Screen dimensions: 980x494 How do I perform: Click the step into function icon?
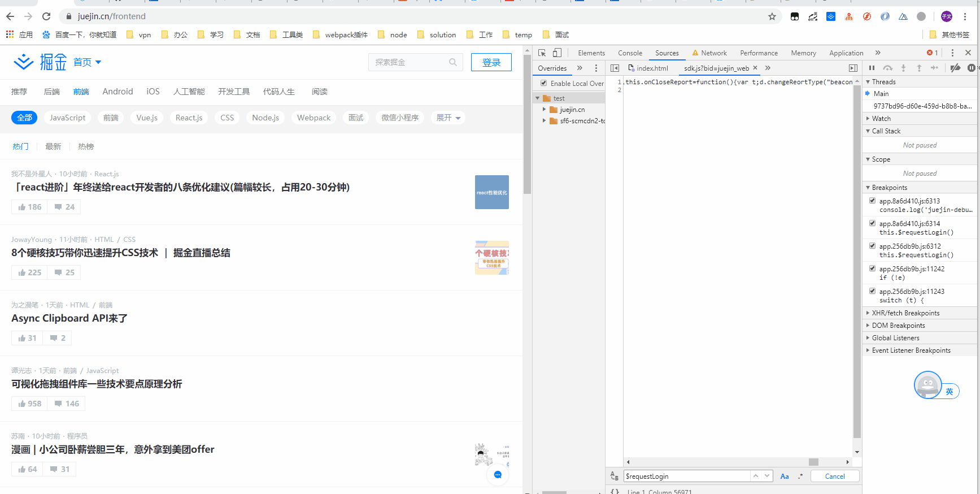click(903, 68)
